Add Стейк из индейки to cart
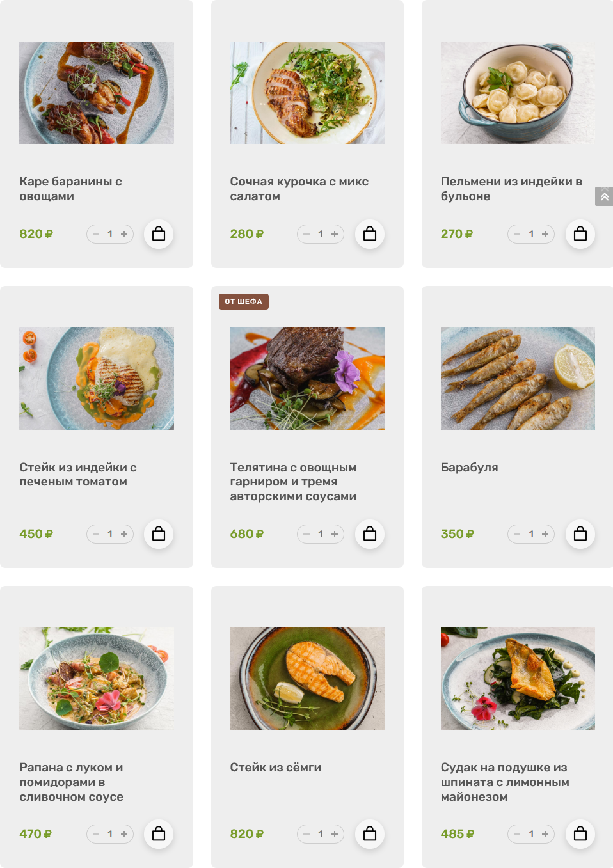This screenshot has width=613, height=868. (x=159, y=534)
